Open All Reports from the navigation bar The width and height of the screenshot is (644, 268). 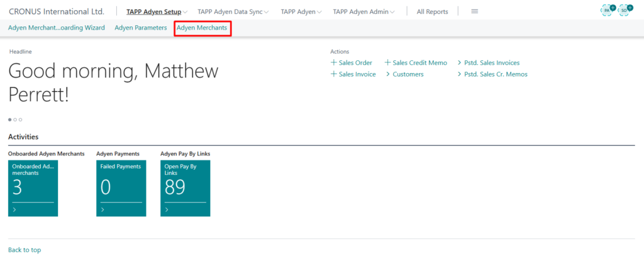click(x=432, y=11)
